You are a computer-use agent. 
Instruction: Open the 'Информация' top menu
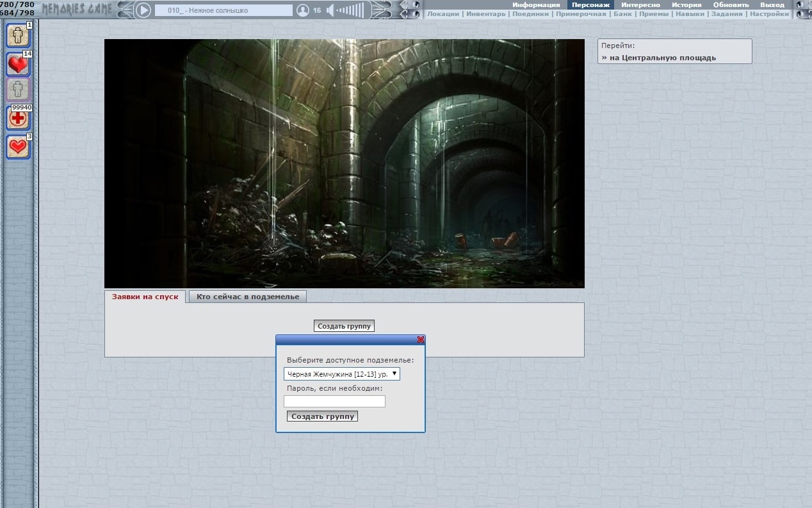pos(536,4)
